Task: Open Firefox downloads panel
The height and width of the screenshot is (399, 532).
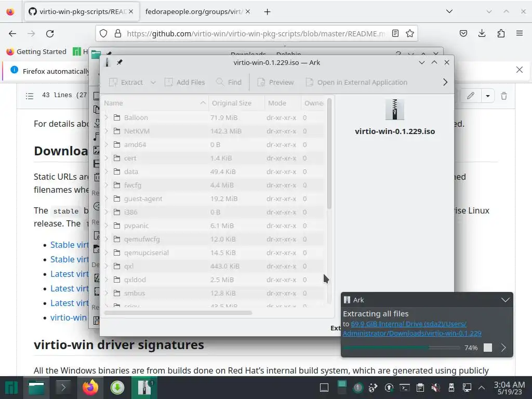Action: coord(482,33)
